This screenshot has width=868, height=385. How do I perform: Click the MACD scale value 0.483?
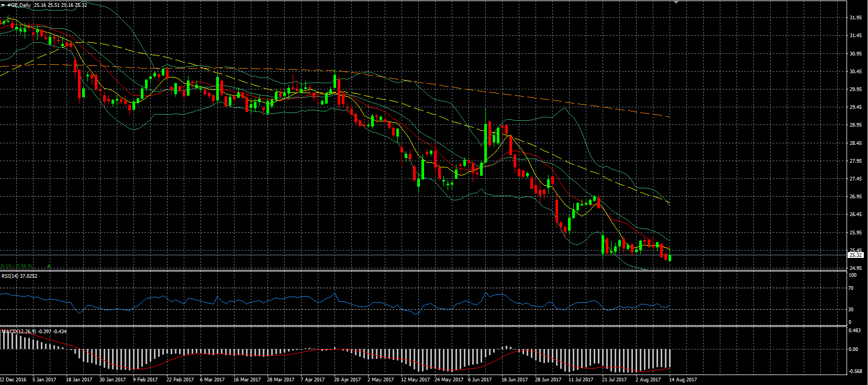(855, 331)
